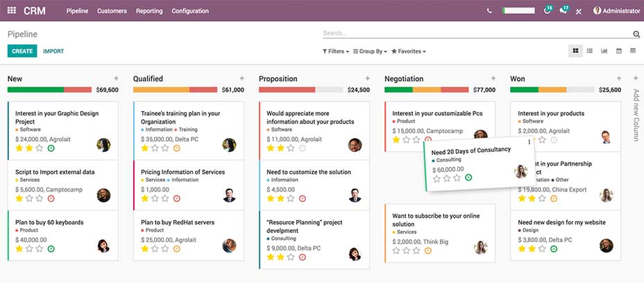Image resolution: width=644 pixels, height=283 pixels.
Task: Click red segment of Proposition column progress bar
Action: (287, 89)
